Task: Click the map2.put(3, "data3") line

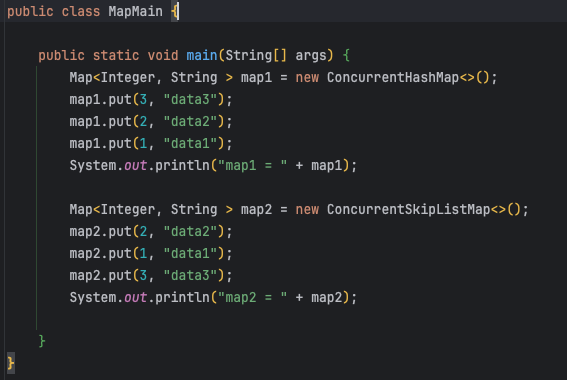Action: tap(151, 276)
